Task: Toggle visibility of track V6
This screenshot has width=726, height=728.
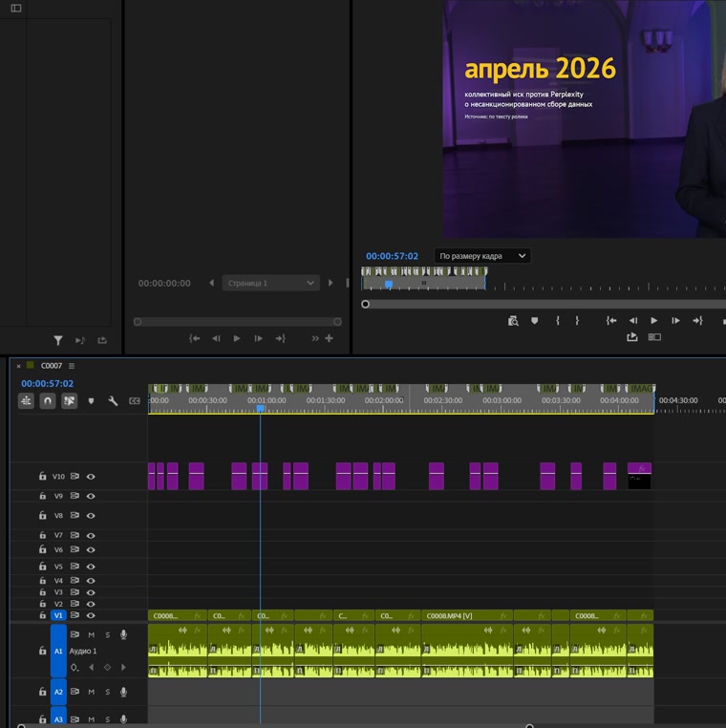Action: (x=91, y=549)
